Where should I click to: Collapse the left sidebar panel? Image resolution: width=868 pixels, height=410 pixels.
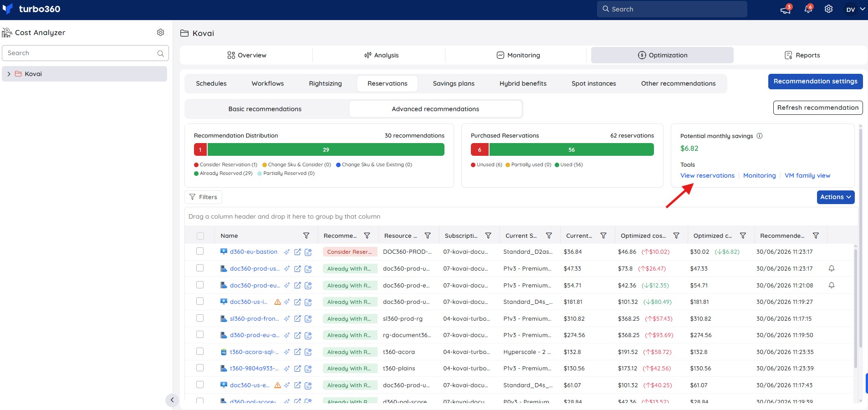pos(172,400)
